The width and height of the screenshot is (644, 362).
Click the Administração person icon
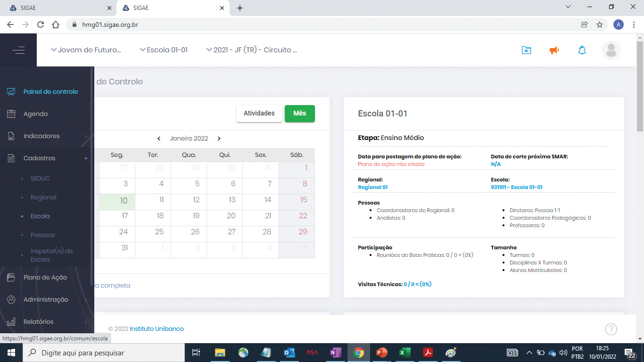(x=11, y=300)
